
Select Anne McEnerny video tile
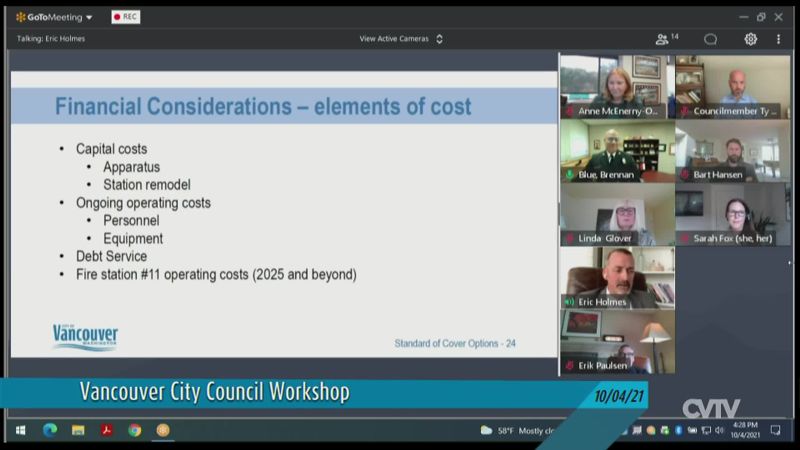pyautogui.click(x=617, y=87)
